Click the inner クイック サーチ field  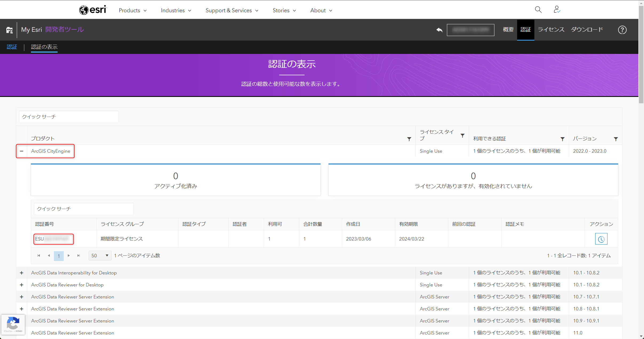[x=84, y=209]
